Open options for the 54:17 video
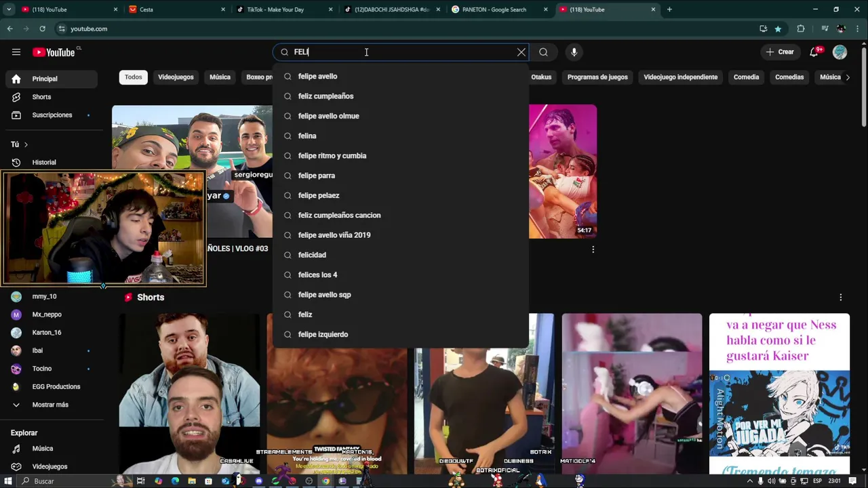The image size is (868, 488). [x=593, y=249]
